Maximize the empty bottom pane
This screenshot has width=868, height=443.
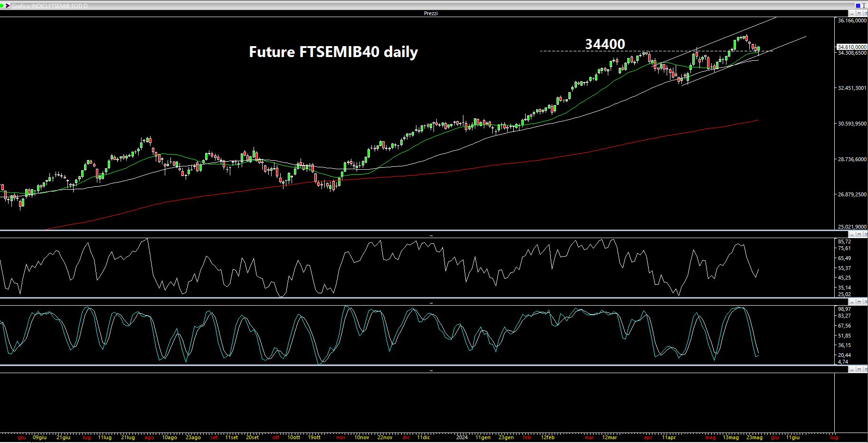click(x=859, y=369)
